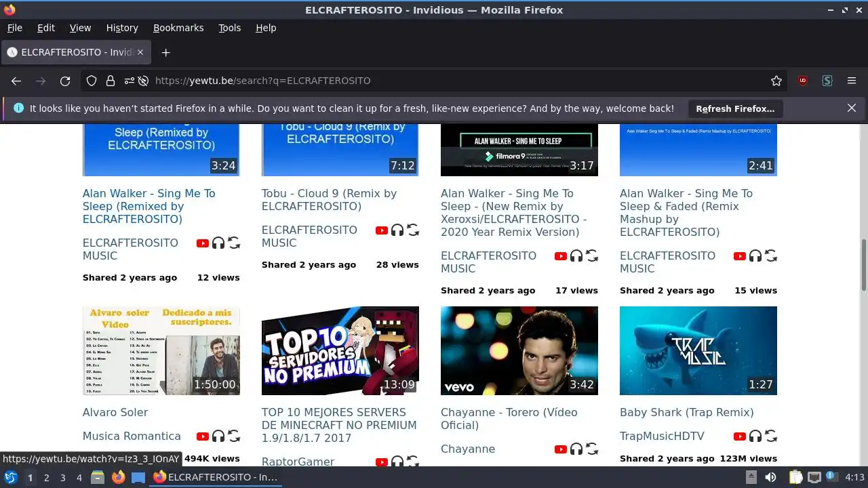Click the Baby Shark Trap Music thumbnail
The image size is (868, 488).
(x=698, y=350)
